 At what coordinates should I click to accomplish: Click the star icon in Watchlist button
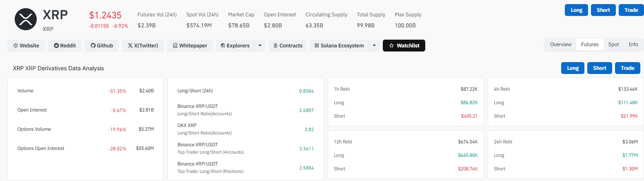pyautogui.click(x=391, y=46)
